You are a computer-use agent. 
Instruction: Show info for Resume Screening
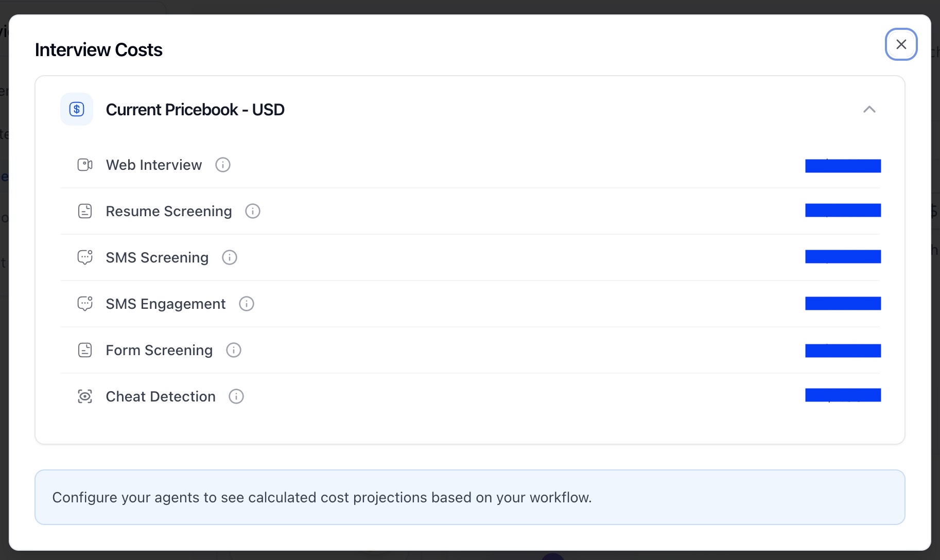[x=253, y=211]
